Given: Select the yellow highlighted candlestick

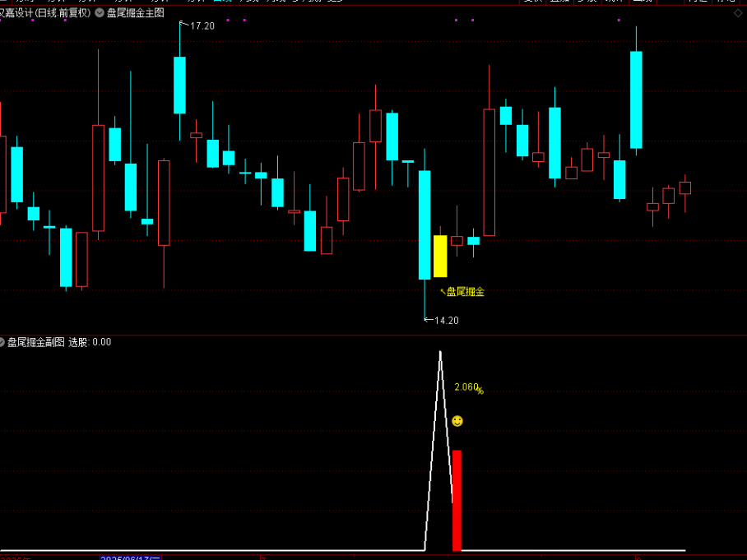Looking at the screenshot, I should click(440, 256).
